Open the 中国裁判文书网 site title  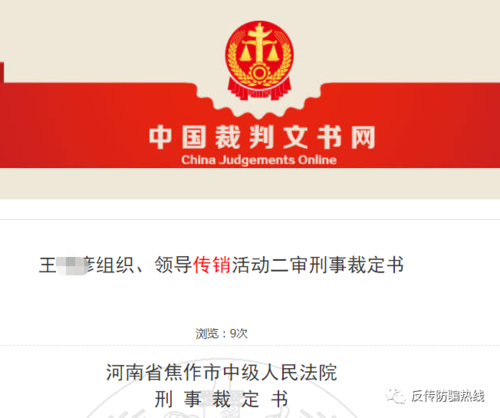coord(262,137)
